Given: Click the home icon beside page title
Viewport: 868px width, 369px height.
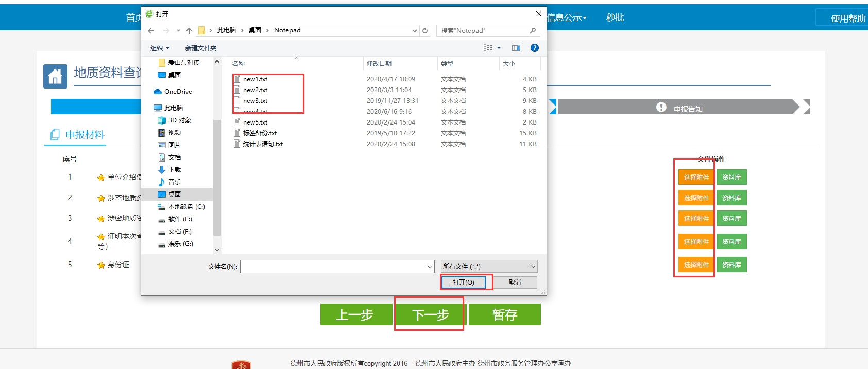Looking at the screenshot, I should pyautogui.click(x=55, y=77).
